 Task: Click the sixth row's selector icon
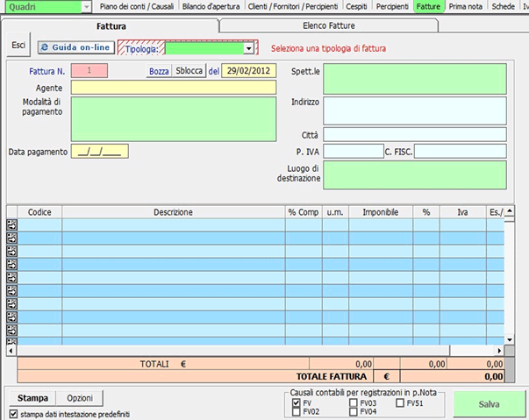point(11,290)
